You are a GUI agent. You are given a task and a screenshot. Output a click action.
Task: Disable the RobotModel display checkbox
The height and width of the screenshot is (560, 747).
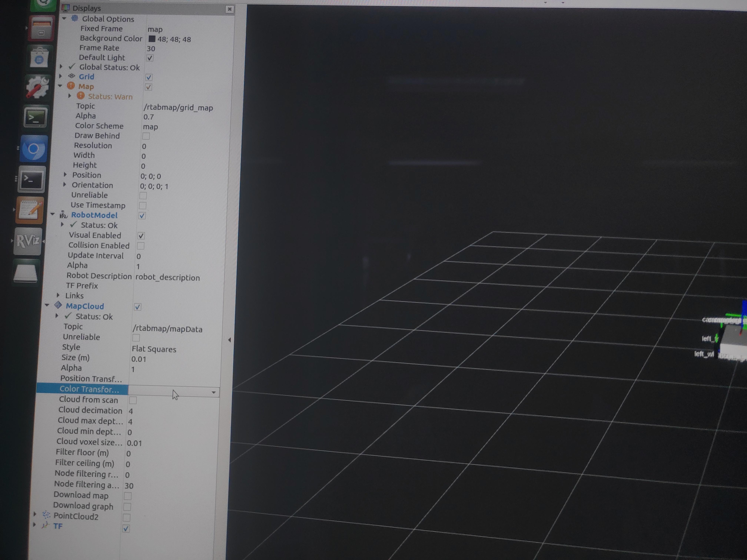(x=142, y=215)
